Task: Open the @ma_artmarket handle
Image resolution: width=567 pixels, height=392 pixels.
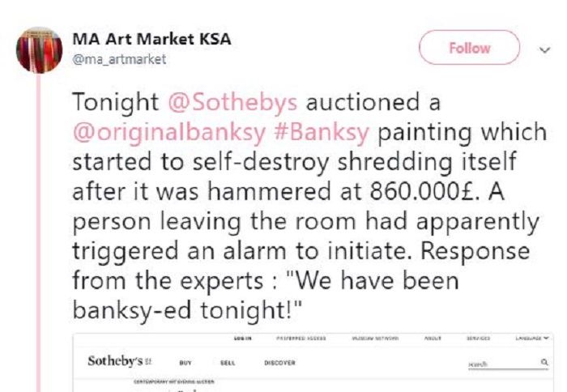Action: [119, 59]
